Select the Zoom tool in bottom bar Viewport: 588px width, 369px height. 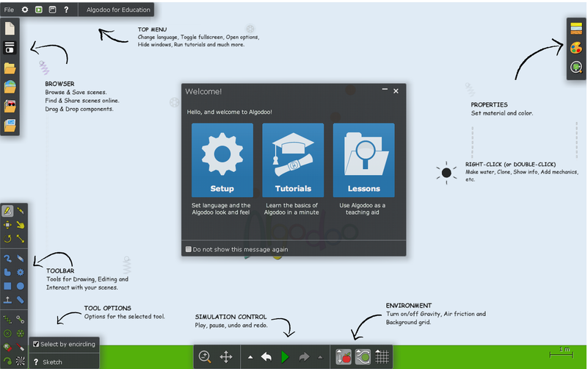(x=205, y=357)
